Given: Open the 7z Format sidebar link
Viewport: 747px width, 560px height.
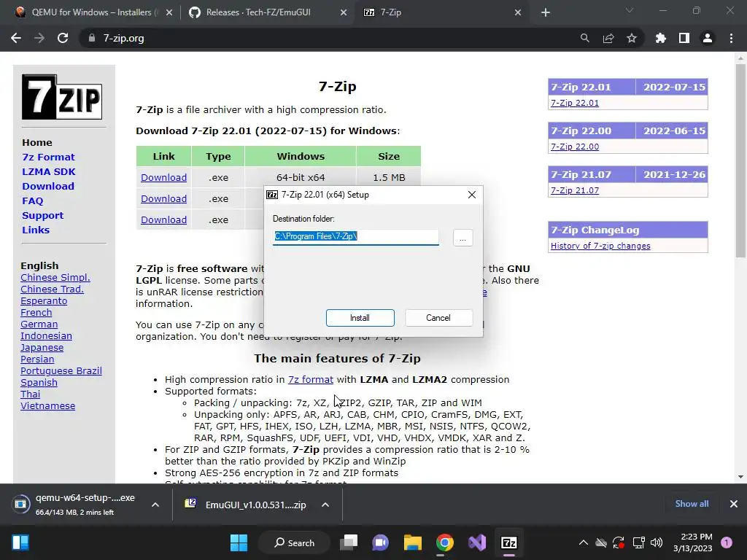Looking at the screenshot, I should 48,157.
